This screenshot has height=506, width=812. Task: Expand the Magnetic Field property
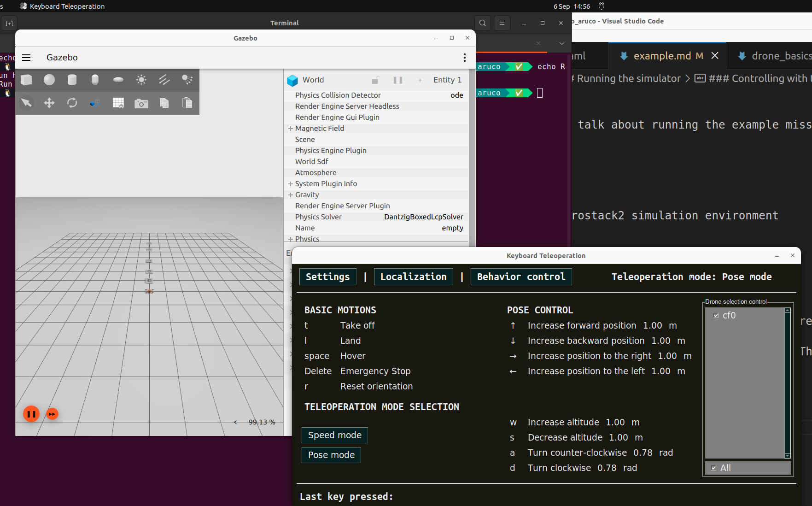pos(291,129)
